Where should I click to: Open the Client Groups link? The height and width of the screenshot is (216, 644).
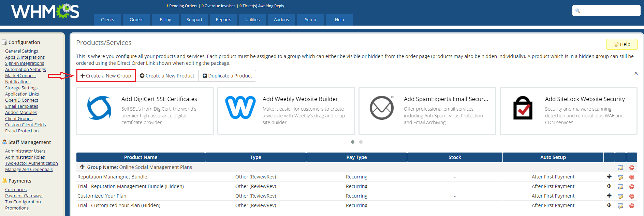tap(19, 118)
